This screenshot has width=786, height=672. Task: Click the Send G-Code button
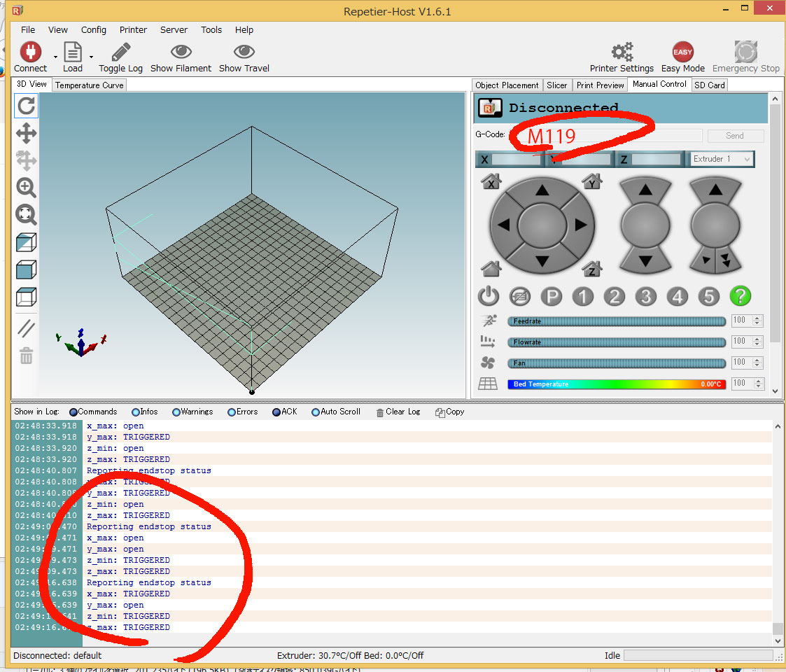click(736, 136)
